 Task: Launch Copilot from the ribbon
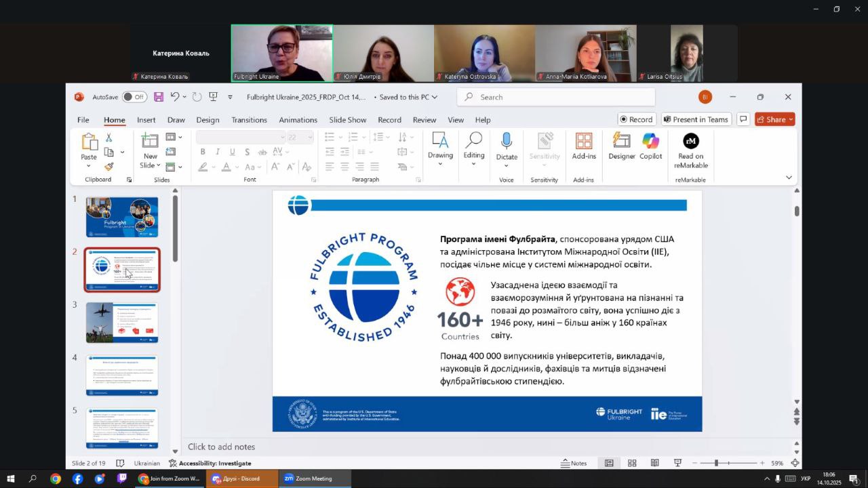(x=650, y=146)
